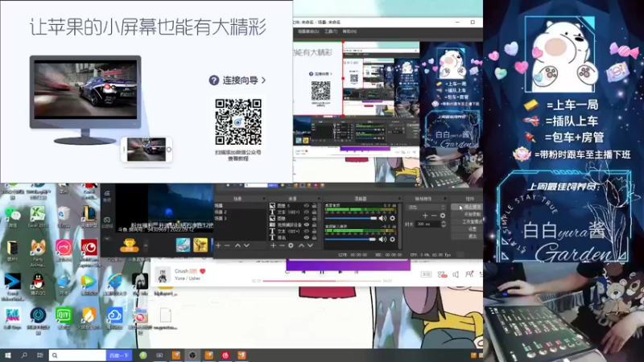The width and height of the screenshot is (644, 362).
Task: Open the volume icon in the music player
Action: 456,274
